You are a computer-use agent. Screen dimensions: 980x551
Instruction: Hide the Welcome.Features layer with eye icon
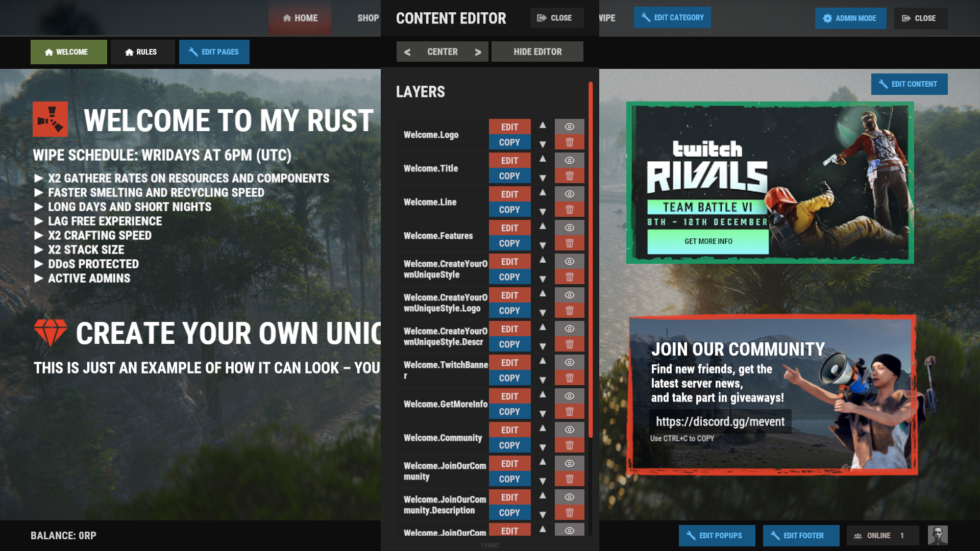pyautogui.click(x=569, y=228)
